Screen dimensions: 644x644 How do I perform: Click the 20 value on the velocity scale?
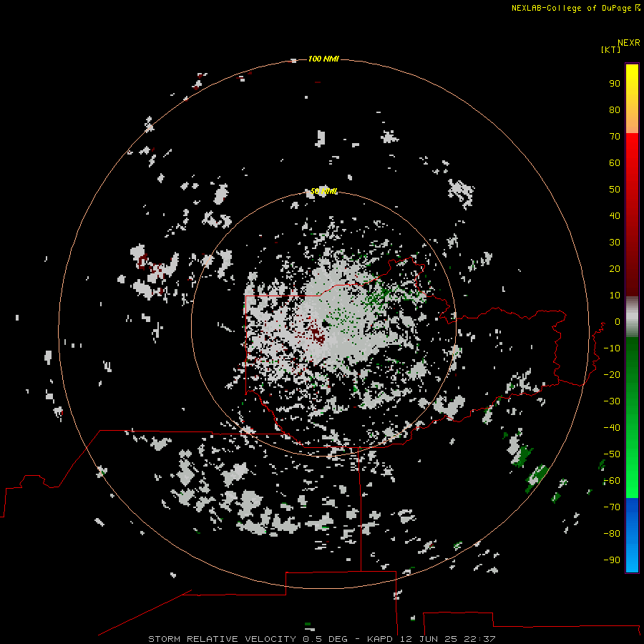click(x=615, y=269)
